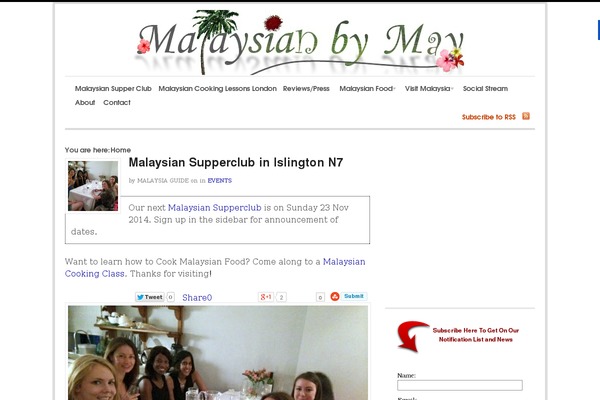Click the StumbleUpon round icon
Viewport: 600px width, 400px height.
[x=335, y=297]
